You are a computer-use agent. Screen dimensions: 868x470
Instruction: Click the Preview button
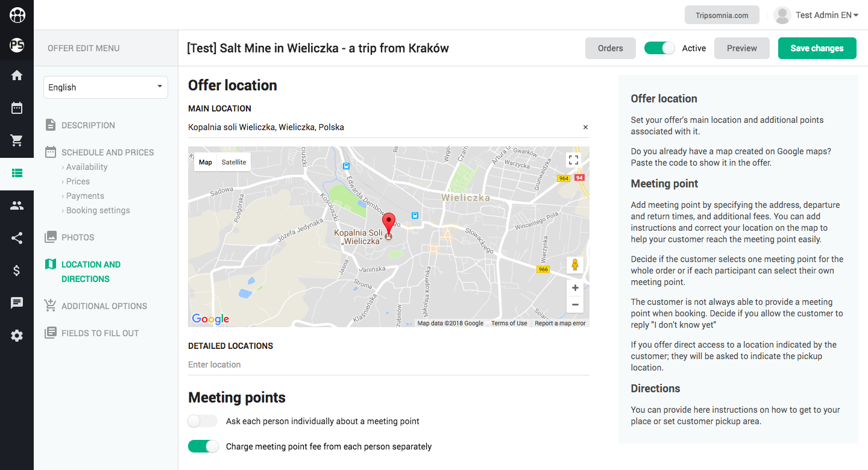(741, 48)
